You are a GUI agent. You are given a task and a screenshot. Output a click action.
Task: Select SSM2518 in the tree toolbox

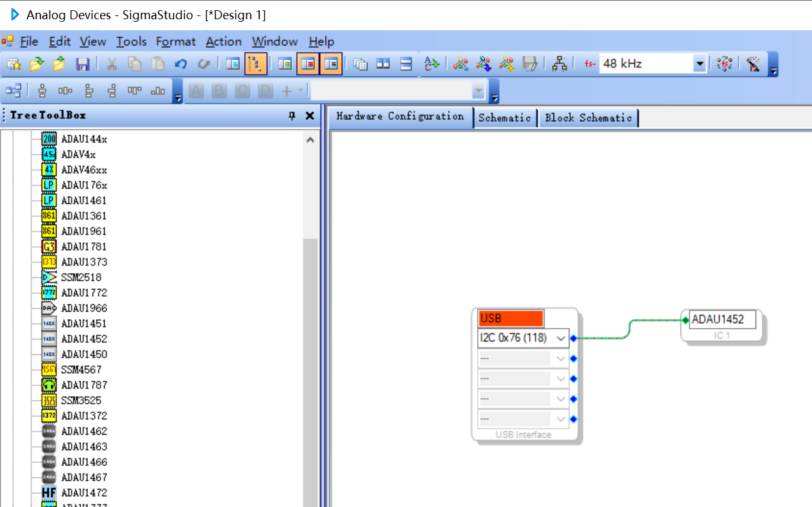[x=81, y=278]
